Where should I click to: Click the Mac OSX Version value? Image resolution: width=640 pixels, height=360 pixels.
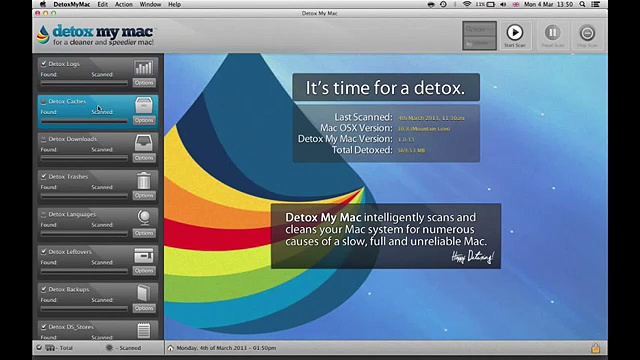coord(424,129)
